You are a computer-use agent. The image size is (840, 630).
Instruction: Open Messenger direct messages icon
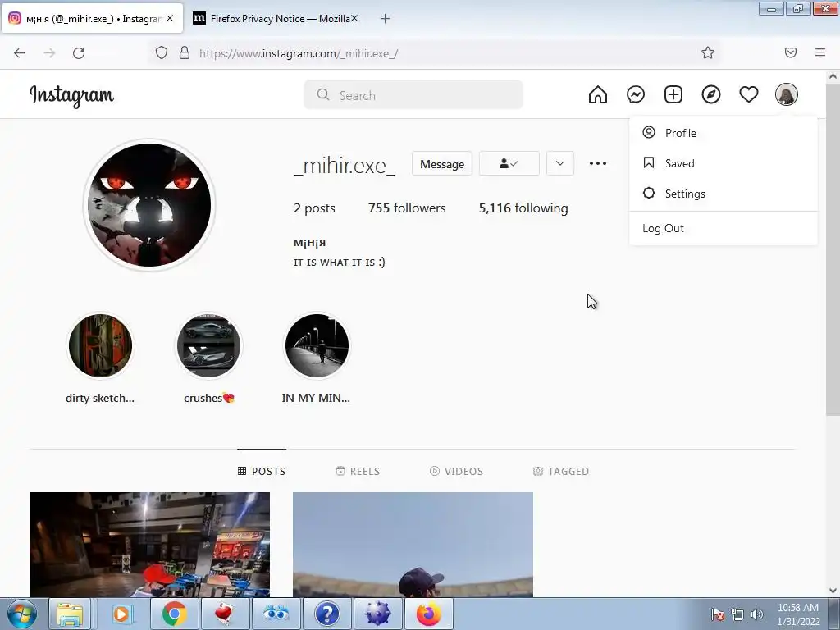[636, 95]
